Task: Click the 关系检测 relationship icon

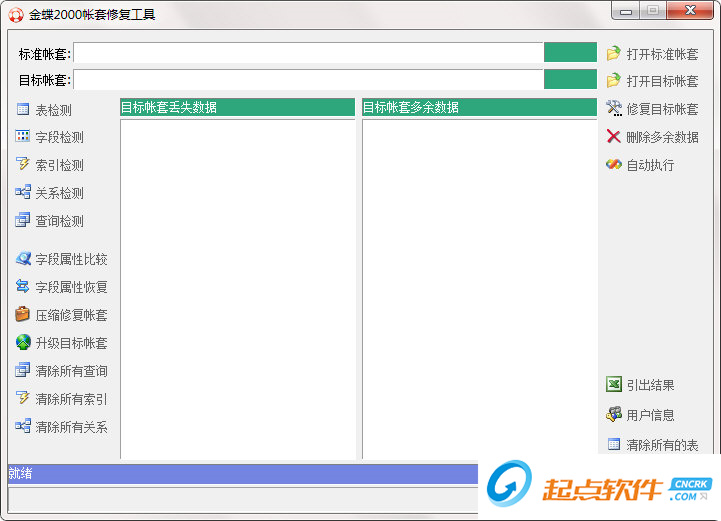Action: point(23,192)
